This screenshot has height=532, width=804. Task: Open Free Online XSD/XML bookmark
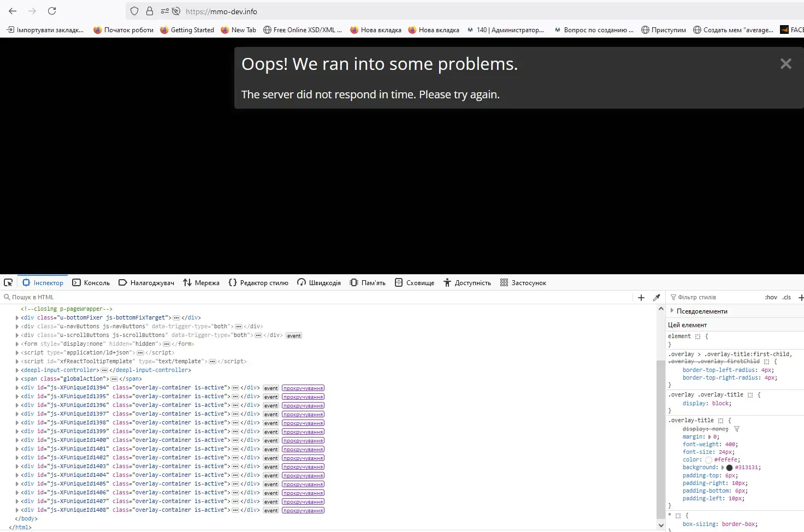303,30
